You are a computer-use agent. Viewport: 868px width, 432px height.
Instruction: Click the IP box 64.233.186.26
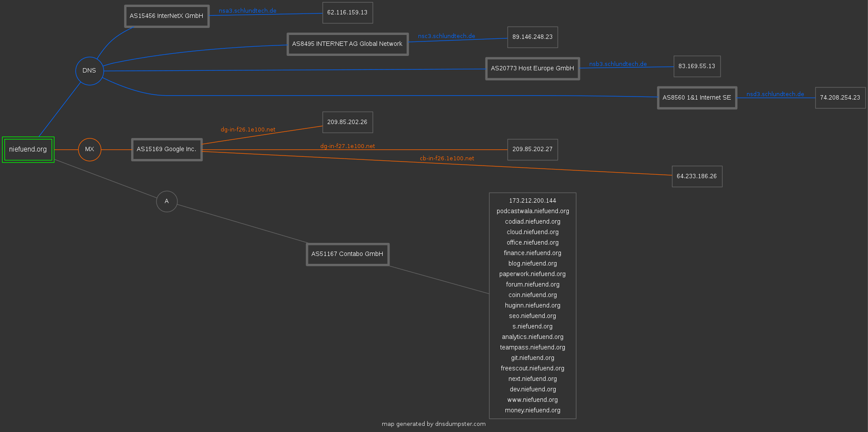click(697, 176)
